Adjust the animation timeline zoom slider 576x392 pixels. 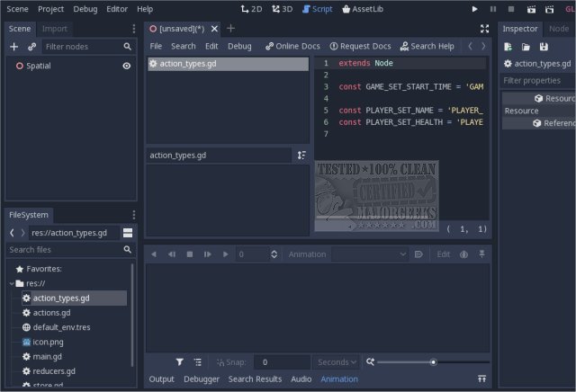click(x=433, y=361)
